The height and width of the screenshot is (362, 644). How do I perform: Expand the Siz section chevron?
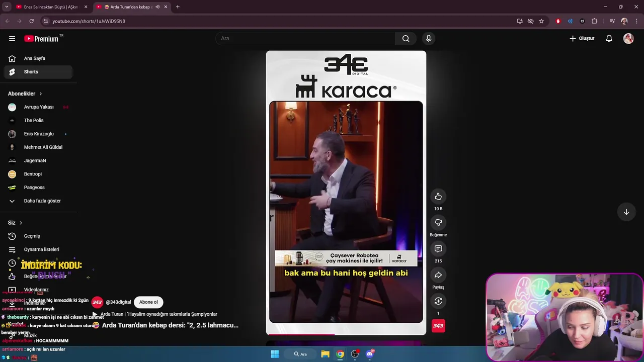coord(21,223)
